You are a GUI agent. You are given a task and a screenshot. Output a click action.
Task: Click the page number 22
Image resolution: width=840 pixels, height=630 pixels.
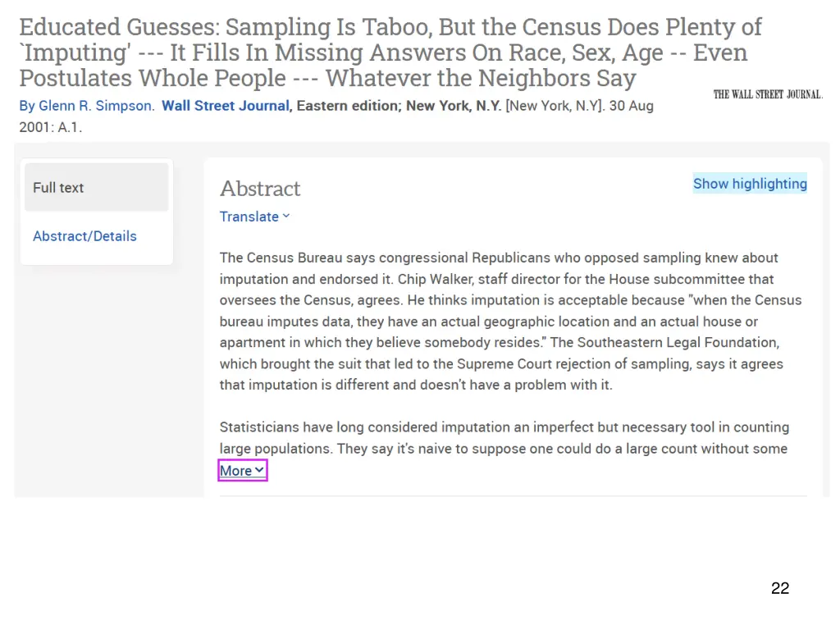pyautogui.click(x=780, y=587)
